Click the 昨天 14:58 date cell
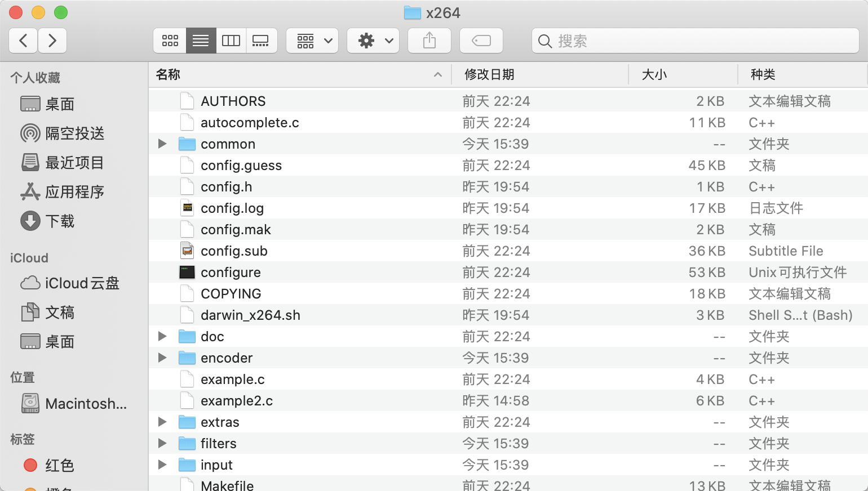This screenshot has width=868, height=491. tap(496, 401)
